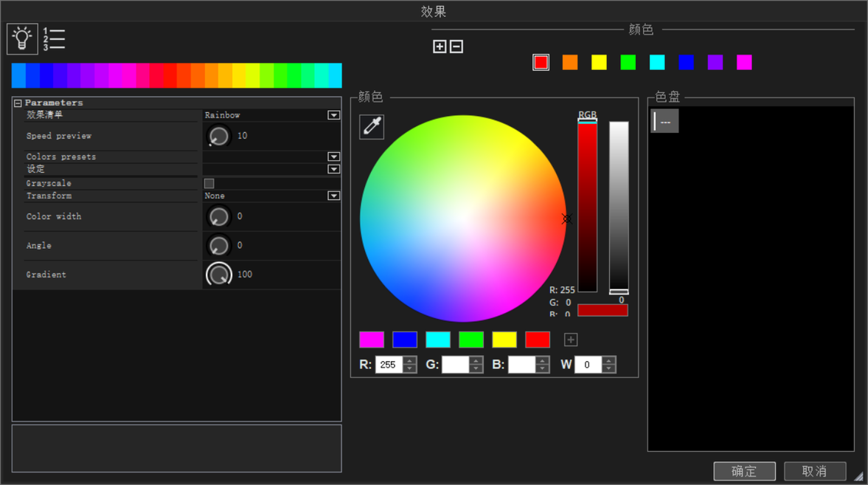Click the Speed preview knob
Screen dimensions: 868x485
click(x=218, y=136)
